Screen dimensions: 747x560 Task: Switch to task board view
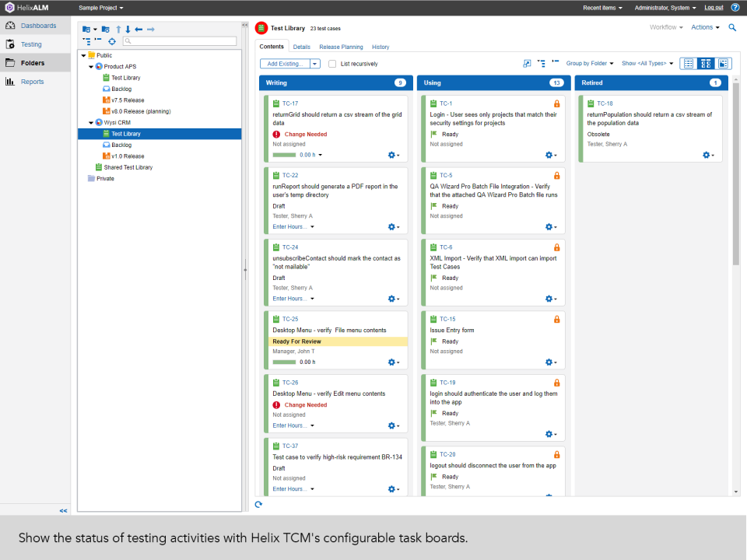706,63
